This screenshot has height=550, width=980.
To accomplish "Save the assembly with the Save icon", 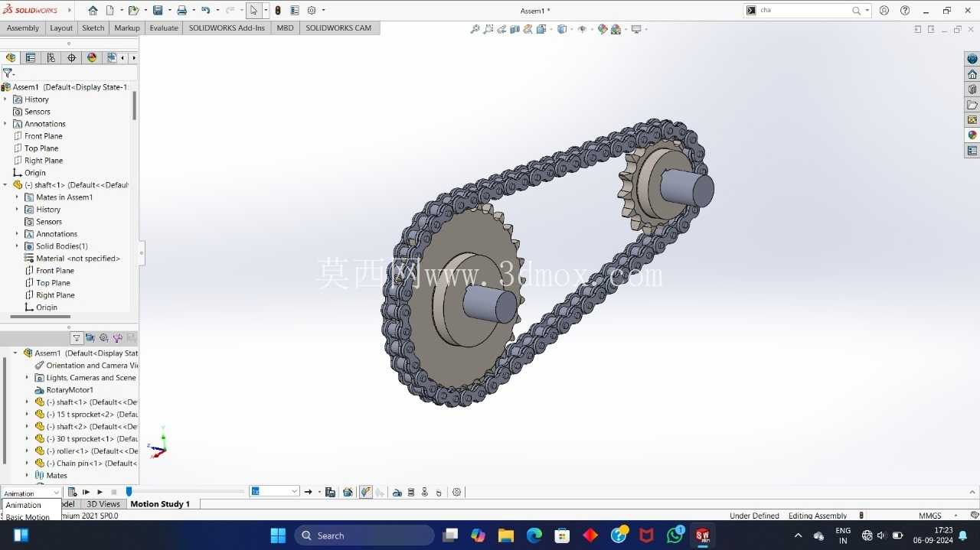I will 158,11.
